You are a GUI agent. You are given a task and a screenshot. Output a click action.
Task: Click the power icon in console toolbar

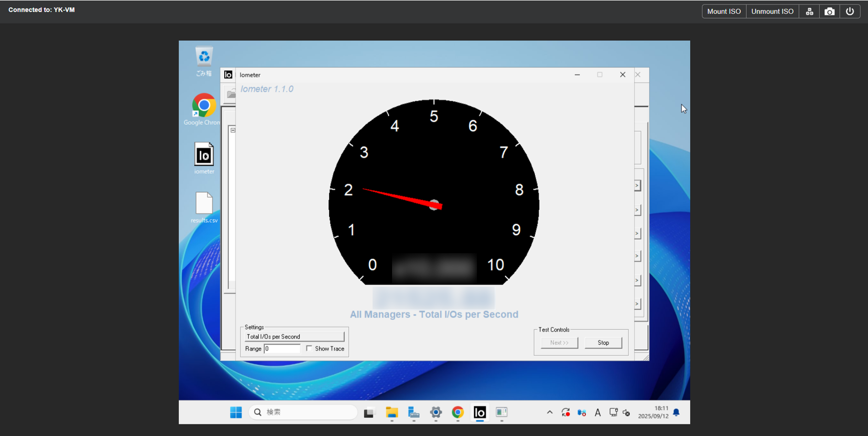[850, 11]
